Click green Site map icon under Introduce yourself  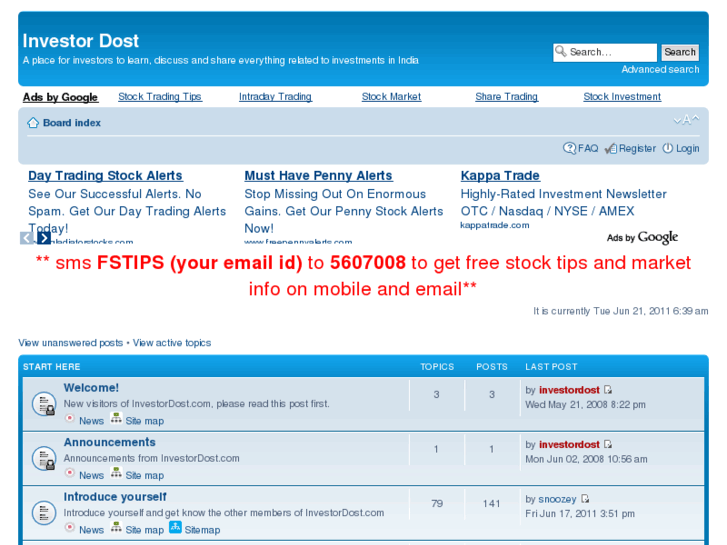click(x=116, y=527)
